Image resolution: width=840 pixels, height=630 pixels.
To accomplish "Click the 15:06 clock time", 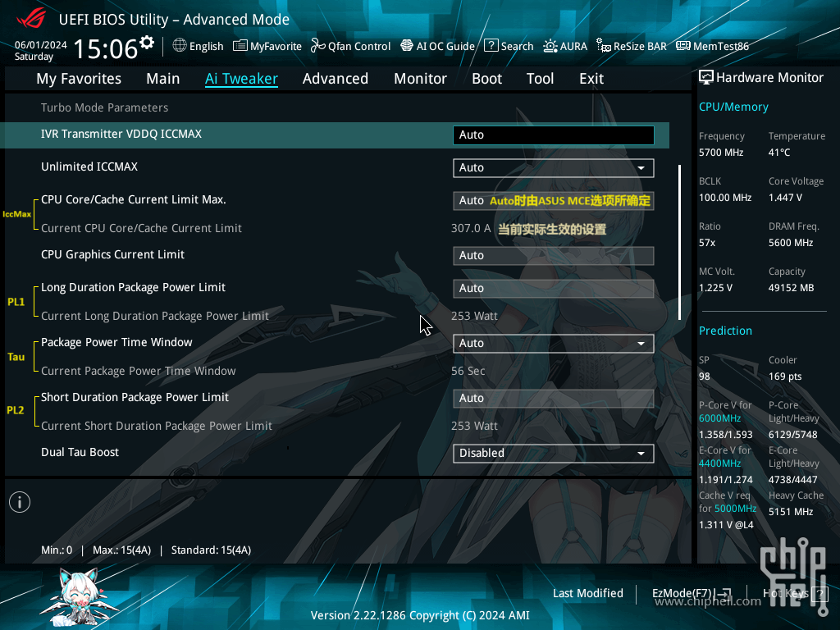I will click(x=106, y=48).
